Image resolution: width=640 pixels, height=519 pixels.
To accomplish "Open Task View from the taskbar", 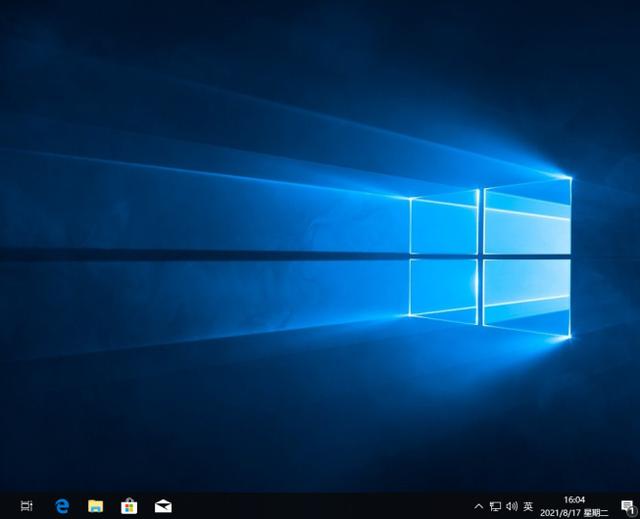I will coord(27,506).
